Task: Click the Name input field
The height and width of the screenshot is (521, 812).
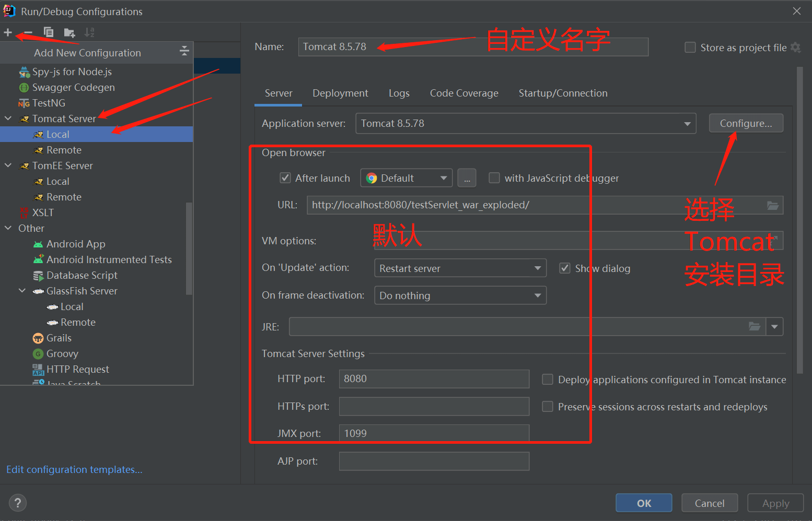Action: point(473,47)
